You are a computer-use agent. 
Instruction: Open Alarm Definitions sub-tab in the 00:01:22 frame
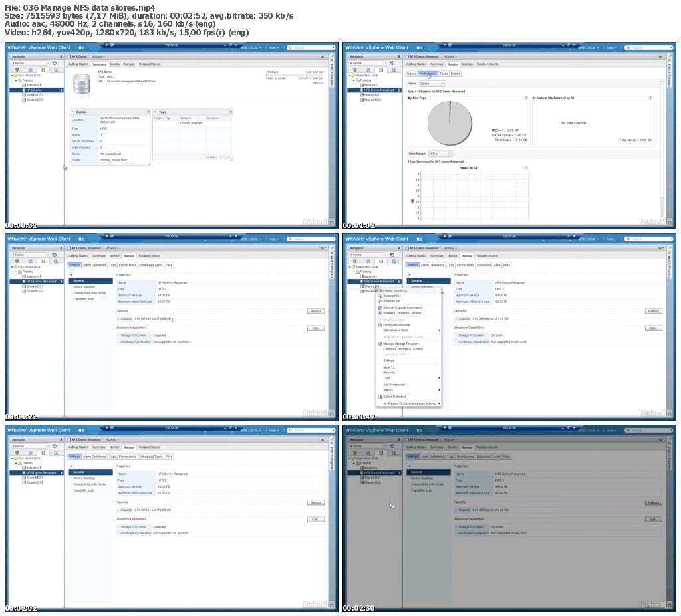(x=94, y=265)
